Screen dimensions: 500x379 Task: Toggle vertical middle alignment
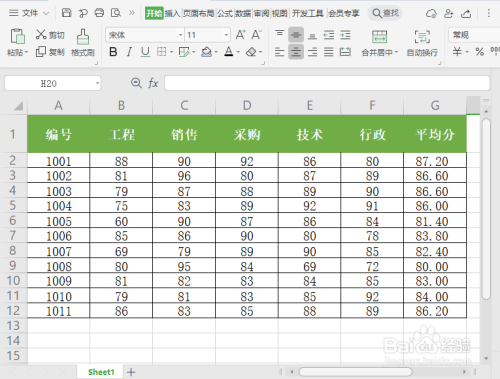click(296, 35)
